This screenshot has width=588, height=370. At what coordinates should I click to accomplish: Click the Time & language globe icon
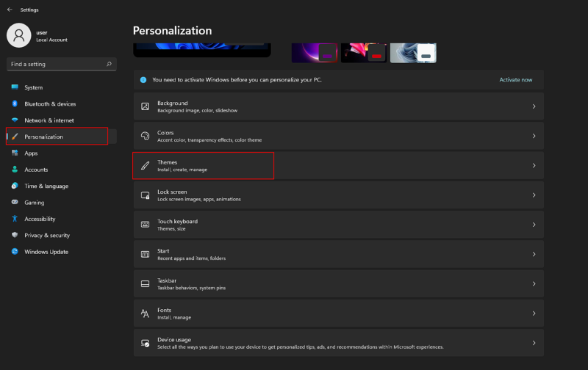[x=15, y=186]
